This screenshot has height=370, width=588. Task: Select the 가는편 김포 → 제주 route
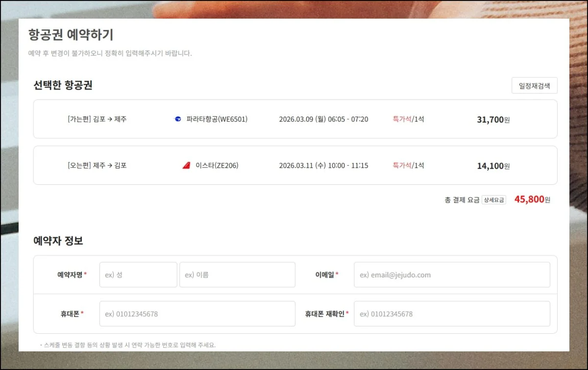click(x=97, y=119)
